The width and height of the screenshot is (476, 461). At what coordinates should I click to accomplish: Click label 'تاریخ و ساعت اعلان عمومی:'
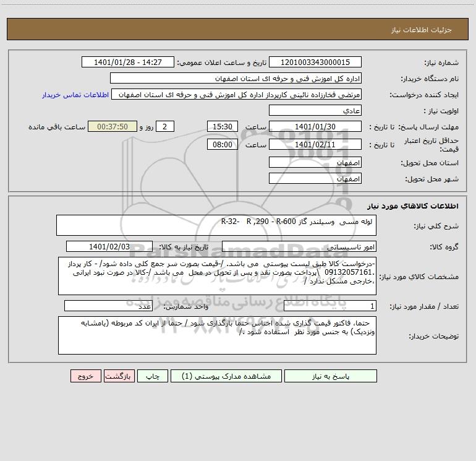pyautogui.click(x=221, y=63)
